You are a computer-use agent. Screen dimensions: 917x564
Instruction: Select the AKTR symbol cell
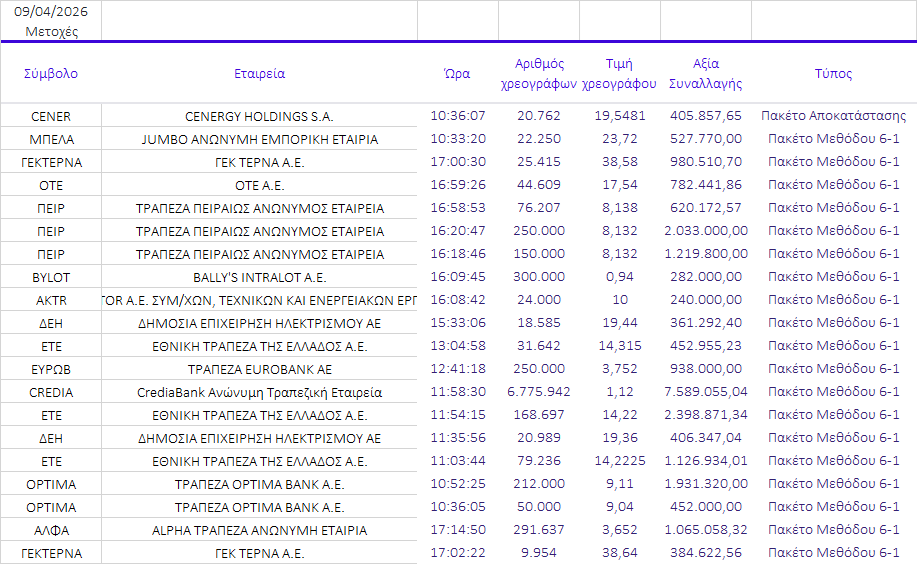tap(51, 300)
